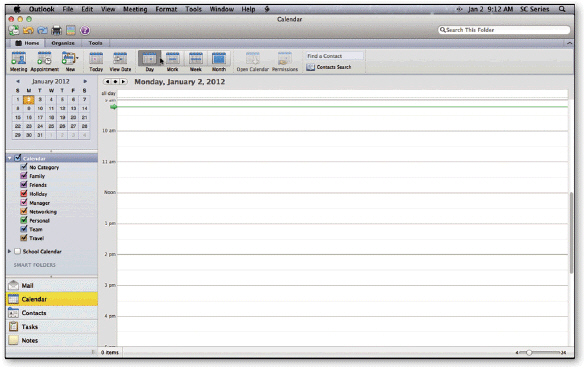Click the Redo icon in toolbar
Image resolution: width=585 pixels, height=369 pixels.
pyautogui.click(x=42, y=30)
